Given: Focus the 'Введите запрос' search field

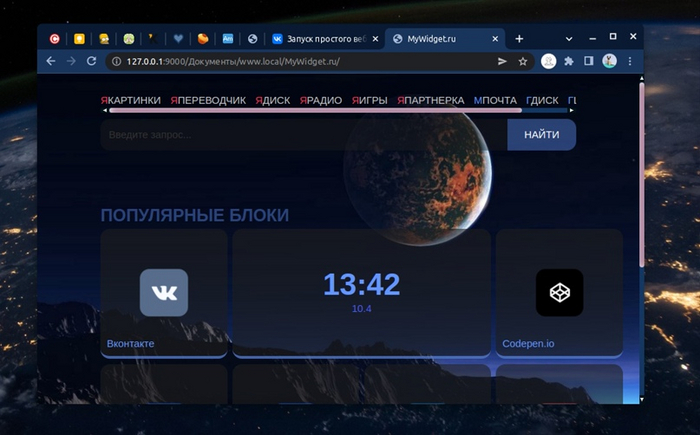Looking at the screenshot, I should (300, 134).
